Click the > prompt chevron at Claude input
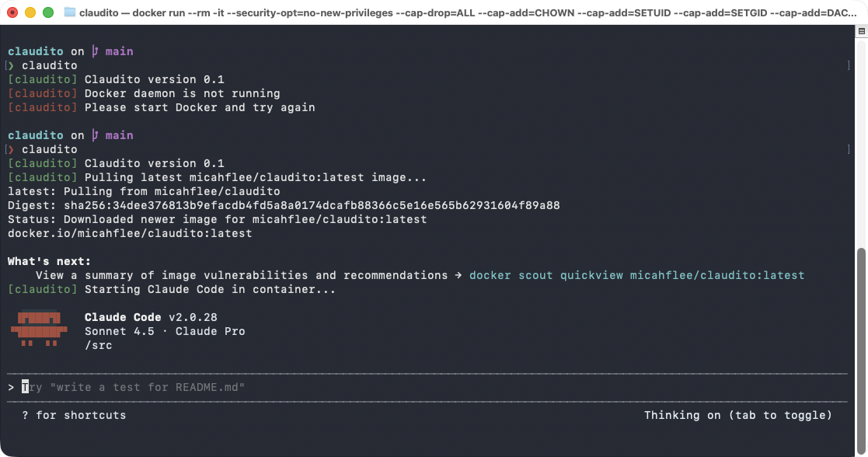Image resolution: width=868 pixels, height=457 pixels. click(11, 387)
